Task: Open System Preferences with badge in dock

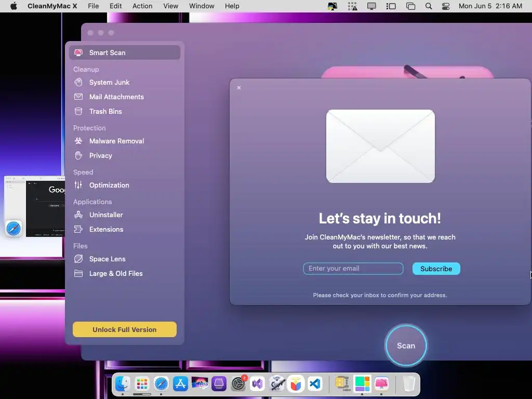Action: (x=238, y=384)
